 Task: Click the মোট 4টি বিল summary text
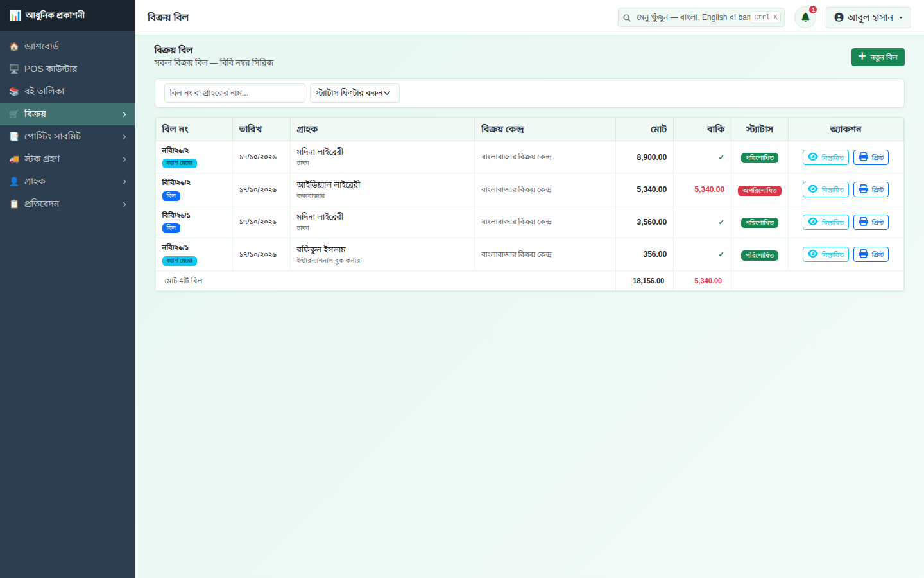(184, 281)
